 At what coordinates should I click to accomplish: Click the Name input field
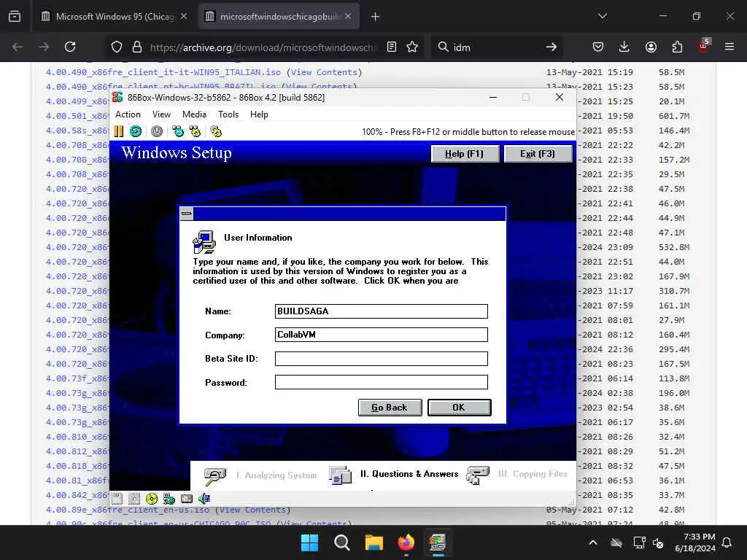[x=381, y=311]
